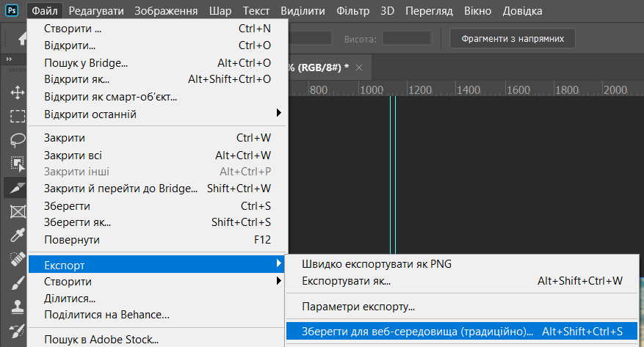Select the Frame tool
The image size is (644, 347).
(x=17, y=211)
